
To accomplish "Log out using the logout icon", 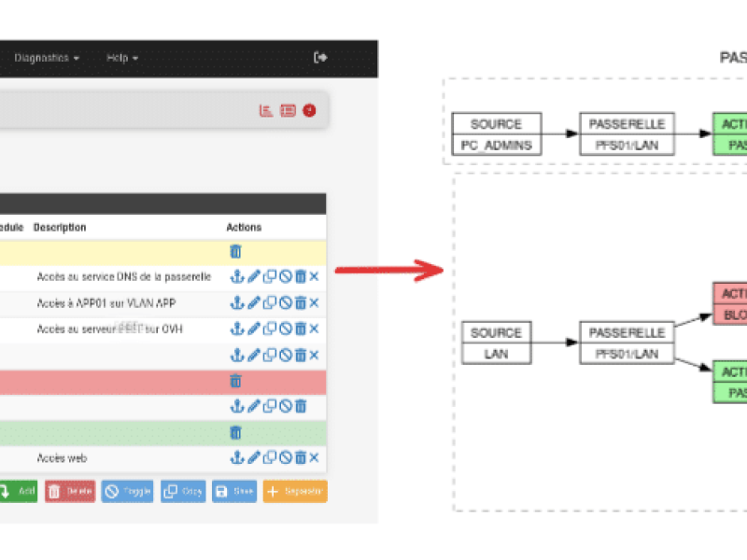I will coord(319,58).
